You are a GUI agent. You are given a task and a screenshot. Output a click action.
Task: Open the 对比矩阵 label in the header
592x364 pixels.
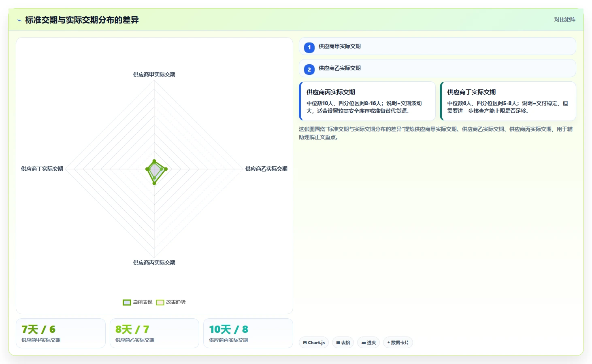tap(564, 19)
